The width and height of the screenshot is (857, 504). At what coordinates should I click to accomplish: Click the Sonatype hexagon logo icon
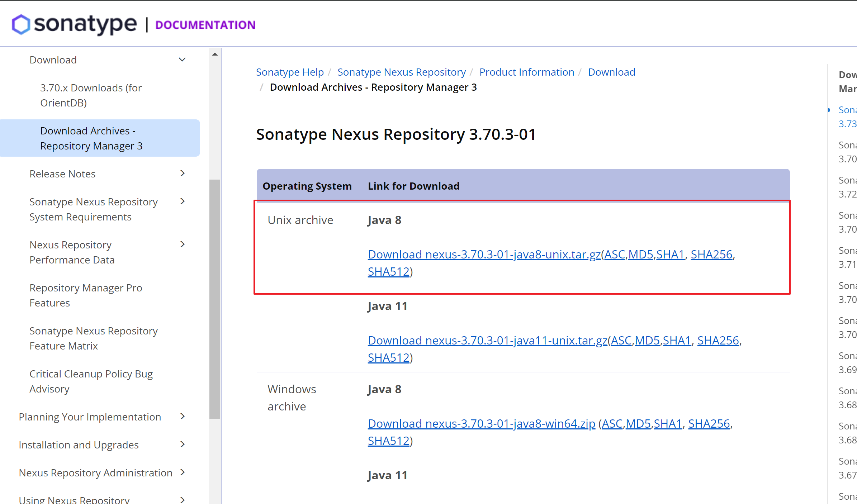click(x=21, y=24)
